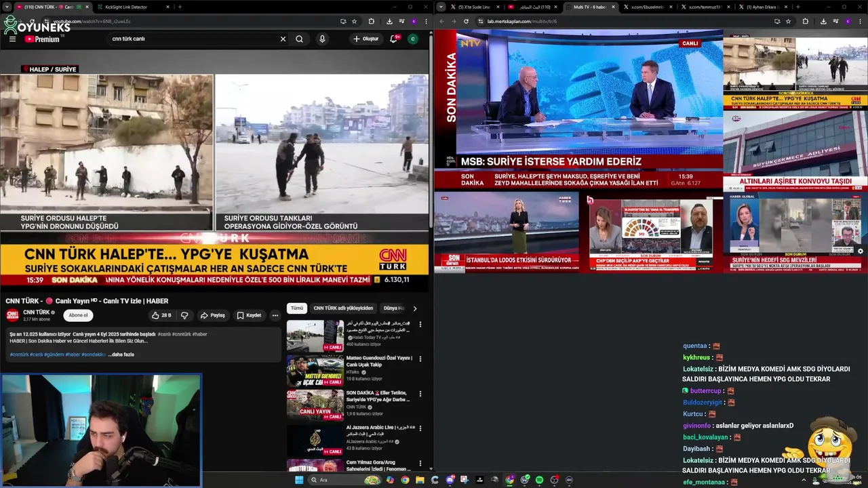Screen dimensions: 868x488
Task: Open the YouTube hamburger guide menu
Action: (x=12, y=39)
